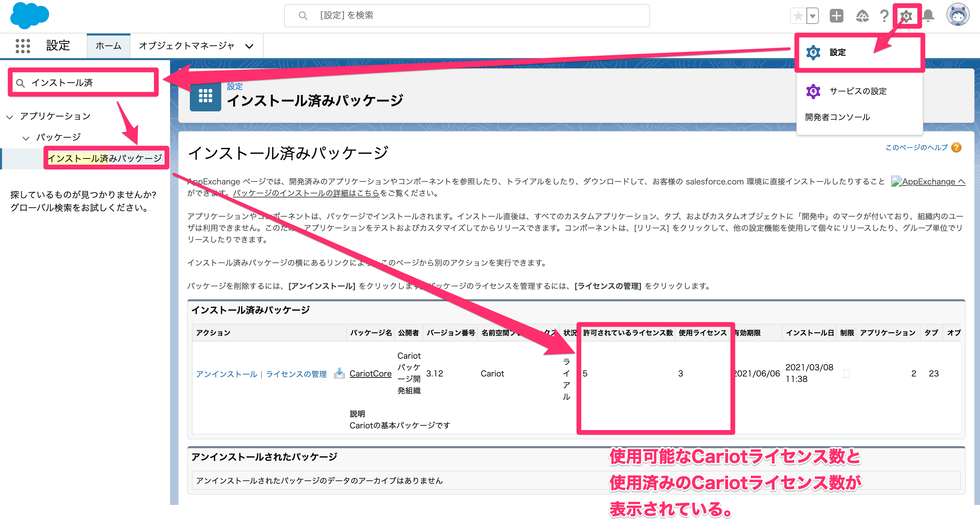The image size is (980, 522).
Task: Click the favorites star icon
Action: coord(798,16)
